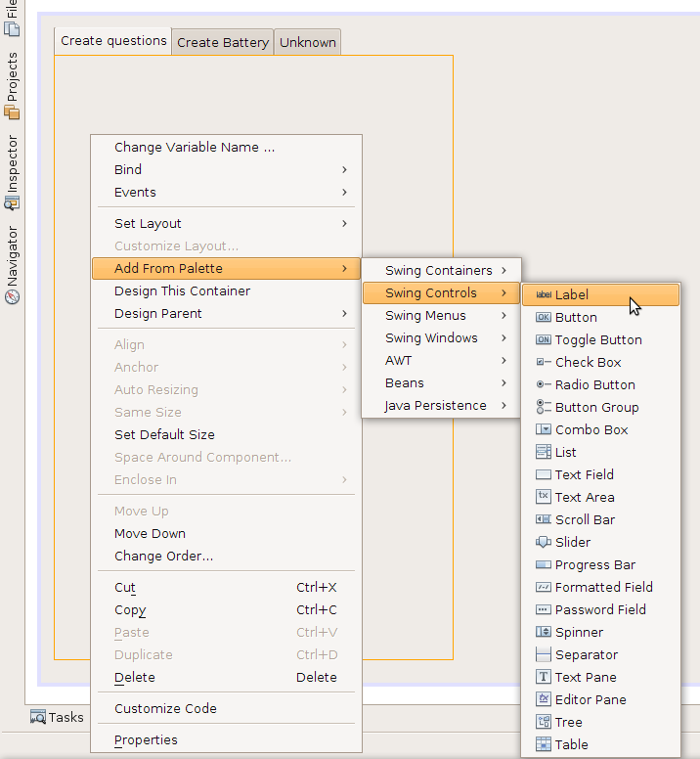Image resolution: width=700 pixels, height=759 pixels.
Task: Open the Beans palette submenu
Action: [x=441, y=382]
